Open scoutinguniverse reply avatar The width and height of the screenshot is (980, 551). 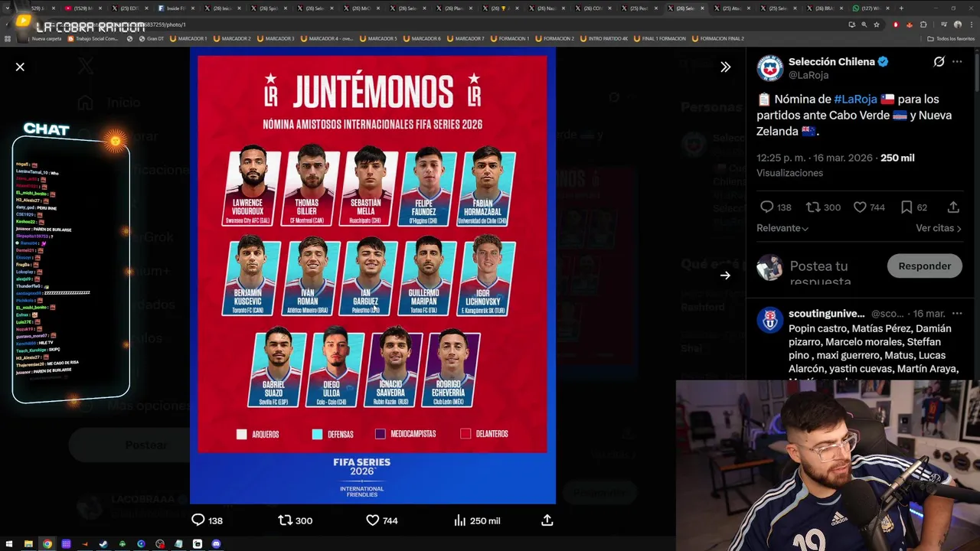pyautogui.click(x=769, y=320)
